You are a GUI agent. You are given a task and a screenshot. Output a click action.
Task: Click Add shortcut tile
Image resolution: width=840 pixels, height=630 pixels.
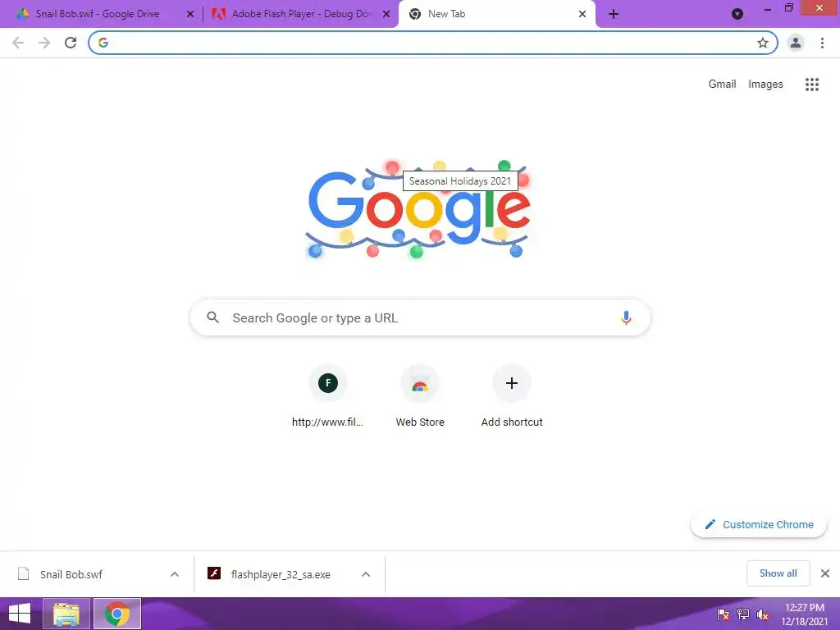pos(512,396)
